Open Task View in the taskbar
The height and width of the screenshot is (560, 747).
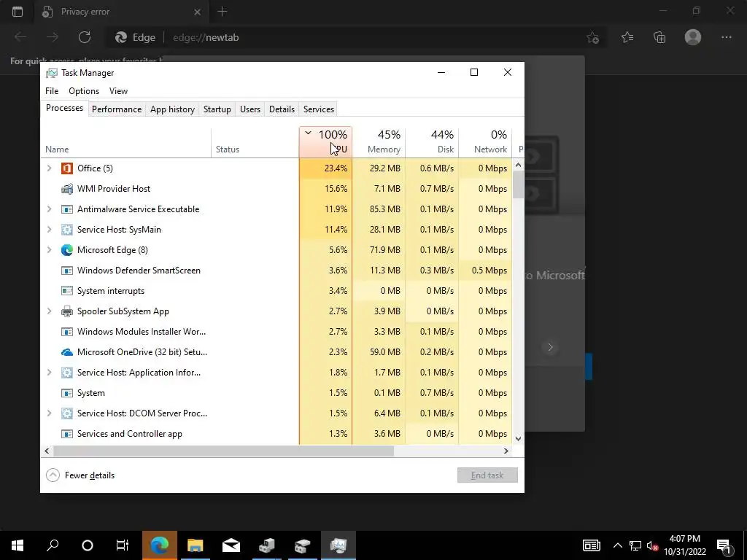click(123, 545)
